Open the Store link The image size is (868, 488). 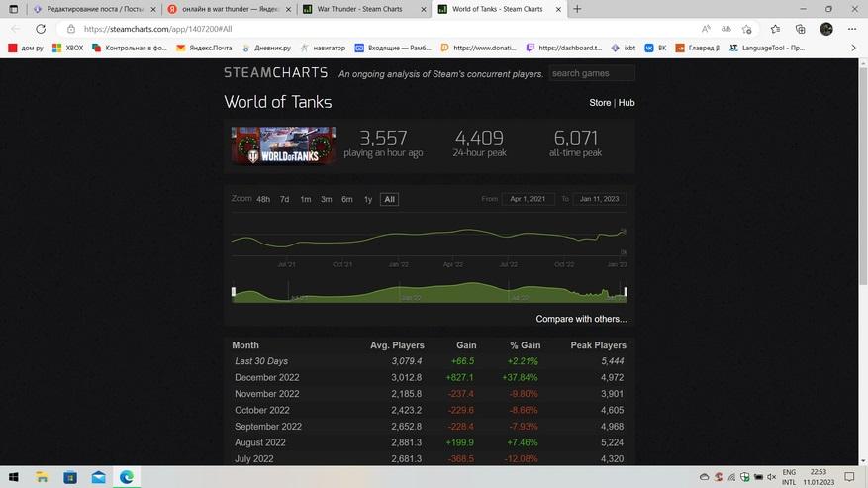point(600,103)
